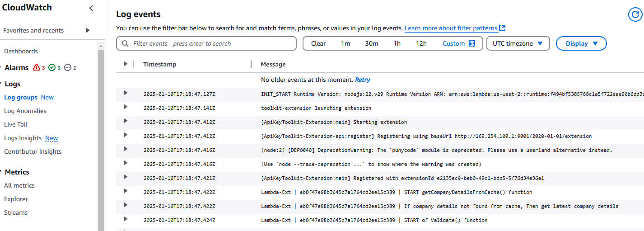Click the Log events heading
The width and height of the screenshot is (644, 231).
click(138, 14)
